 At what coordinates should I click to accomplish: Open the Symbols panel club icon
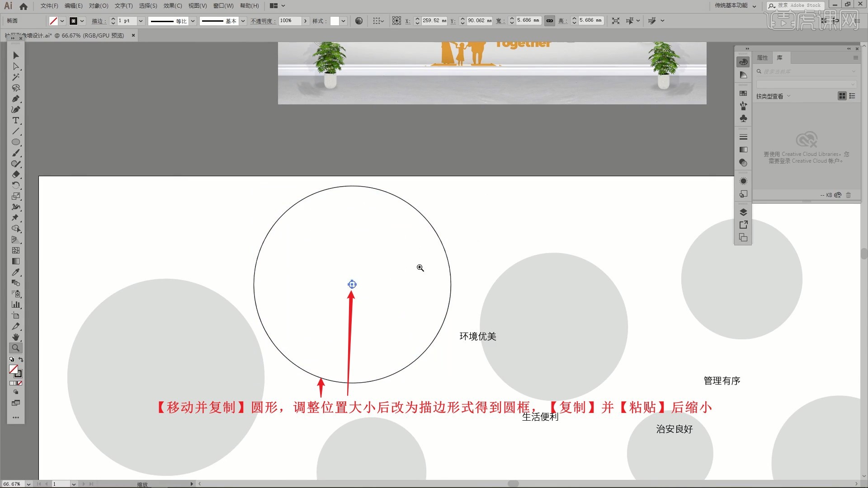pyautogui.click(x=743, y=118)
